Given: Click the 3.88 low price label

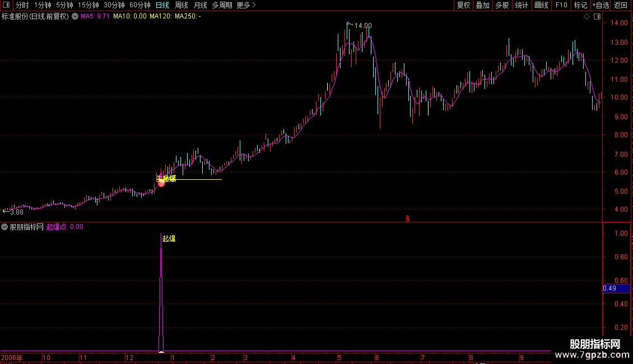Looking at the screenshot, I should click(x=17, y=212).
